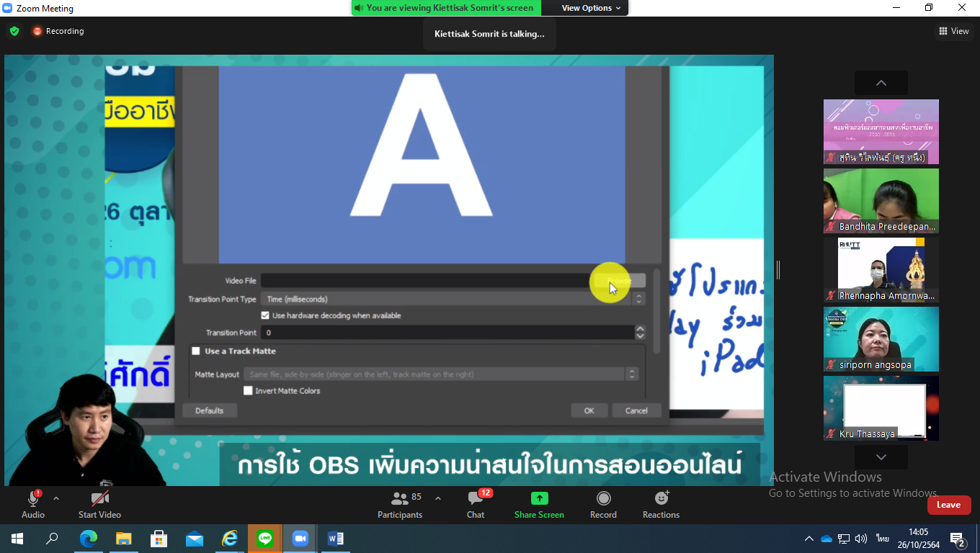This screenshot has height=553, width=980.
Task: Click the green encryption shield icon
Action: click(14, 31)
